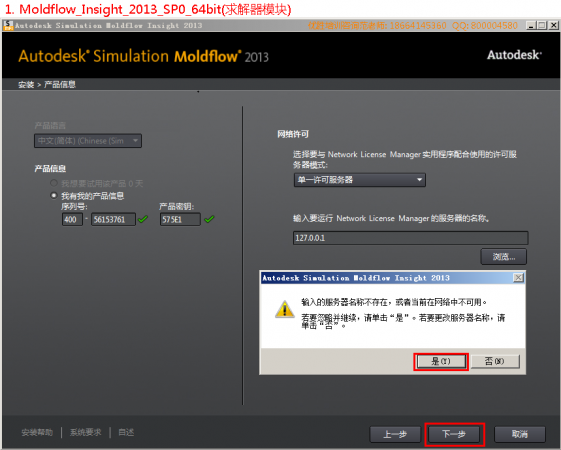This screenshot has height=450, width=561.
Task: Click the 下一步 button
Action: coord(454,434)
